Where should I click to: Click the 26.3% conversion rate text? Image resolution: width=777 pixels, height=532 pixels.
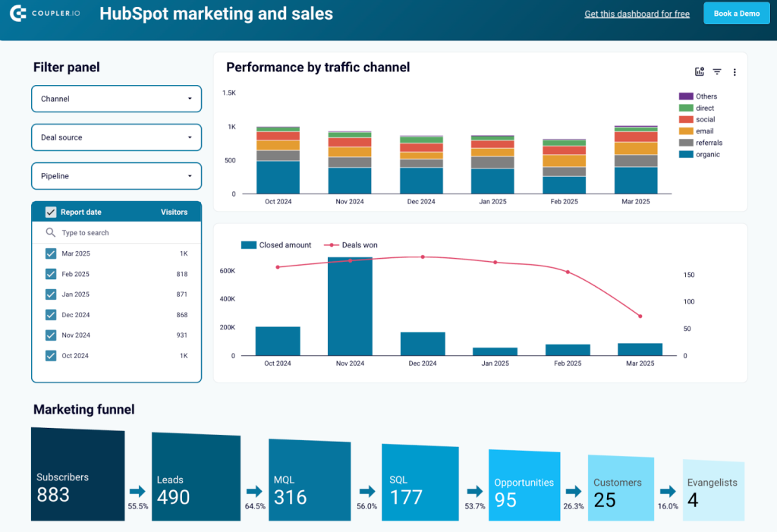pyautogui.click(x=574, y=506)
